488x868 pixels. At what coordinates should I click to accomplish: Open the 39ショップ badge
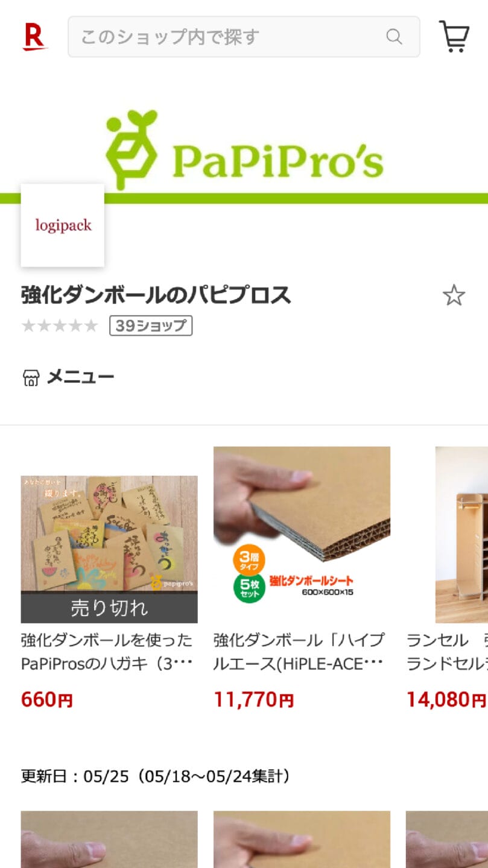pos(151,325)
